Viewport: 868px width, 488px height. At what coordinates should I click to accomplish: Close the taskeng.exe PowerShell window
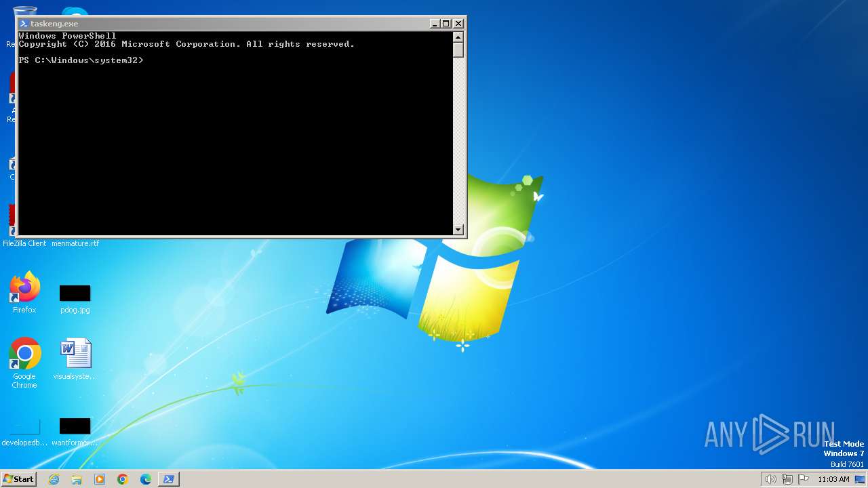click(458, 24)
